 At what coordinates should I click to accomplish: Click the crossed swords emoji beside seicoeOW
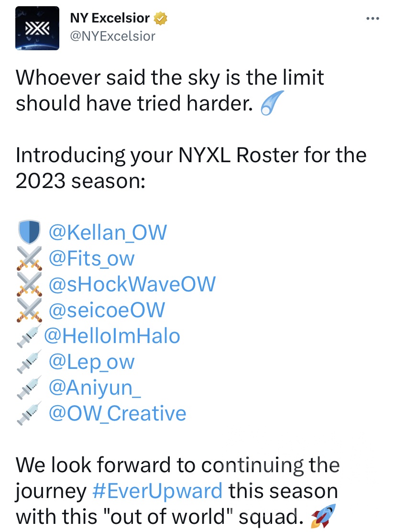pos(29,310)
